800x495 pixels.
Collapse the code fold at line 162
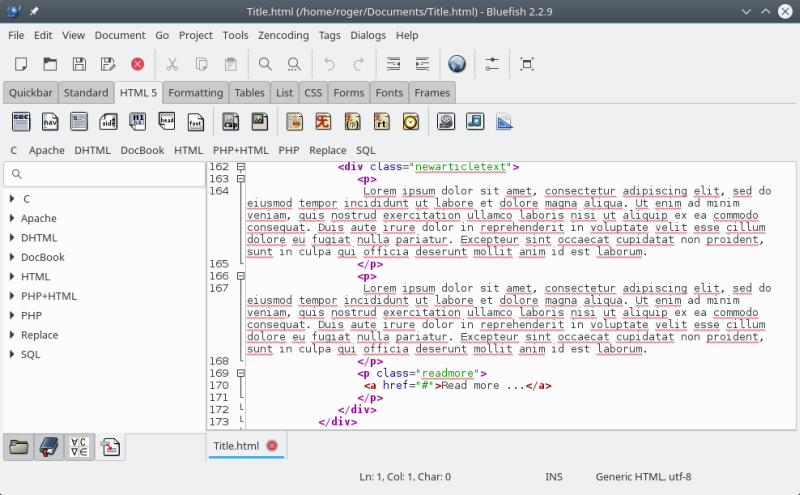point(240,167)
